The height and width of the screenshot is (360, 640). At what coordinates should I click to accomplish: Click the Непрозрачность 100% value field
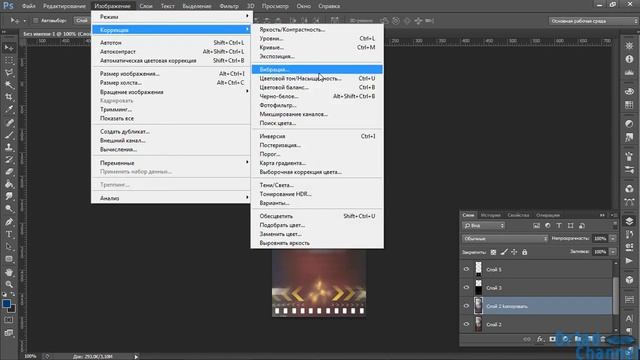click(600, 238)
